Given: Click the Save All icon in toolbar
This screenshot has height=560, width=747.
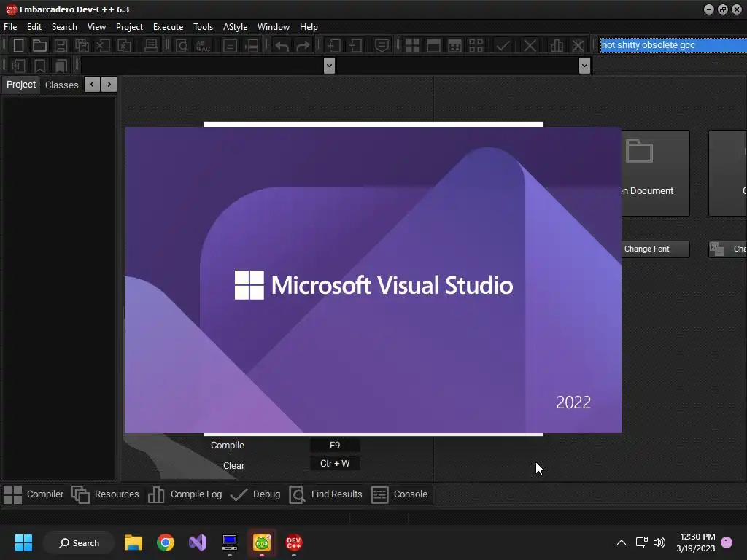Looking at the screenshot, I should click(82, 46).
